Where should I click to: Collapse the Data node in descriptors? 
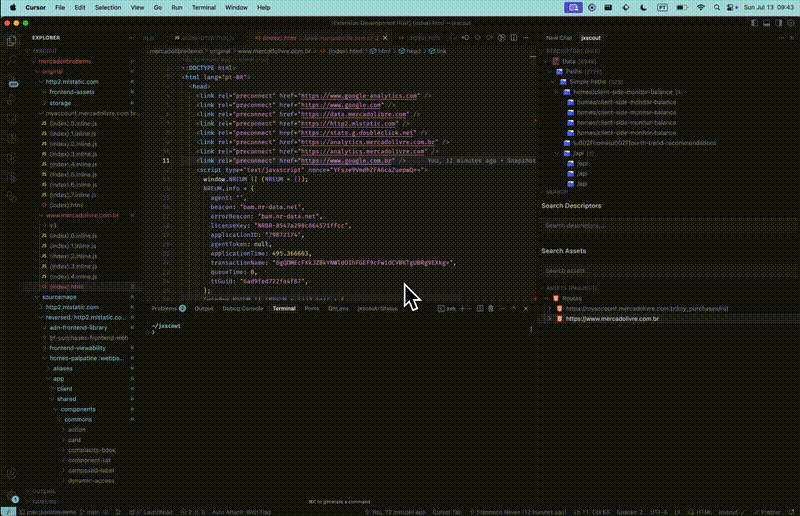pyautogui.click(x=547, y=61)
